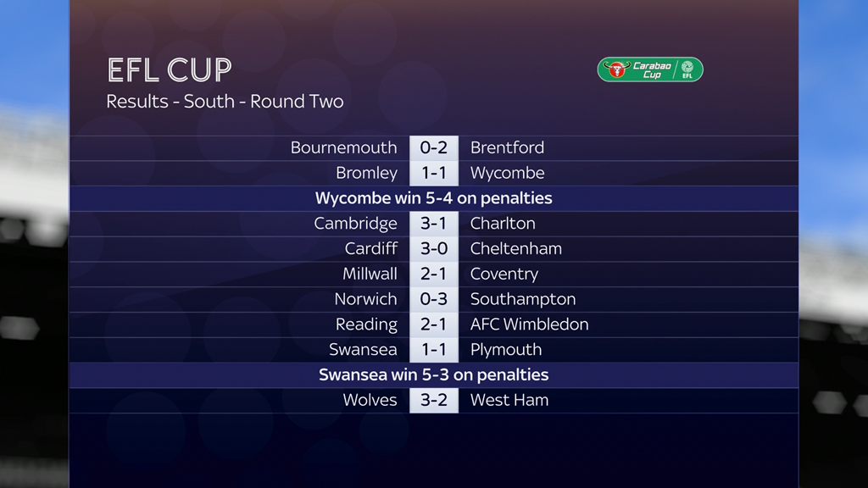Click Wycombe win 5-4 on penalties banner

point(433,198)
